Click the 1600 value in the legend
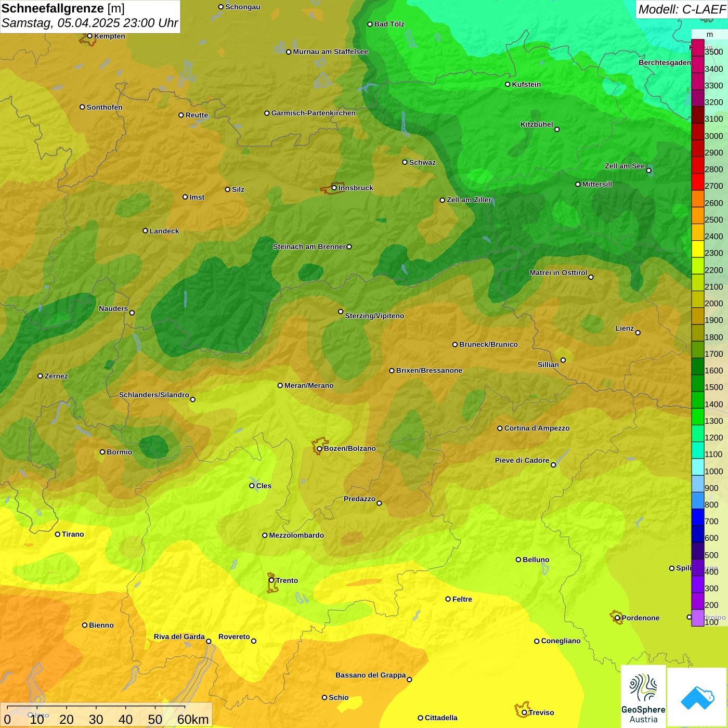Viewport: 728px width, 728px height. click(x=714, y=370)
